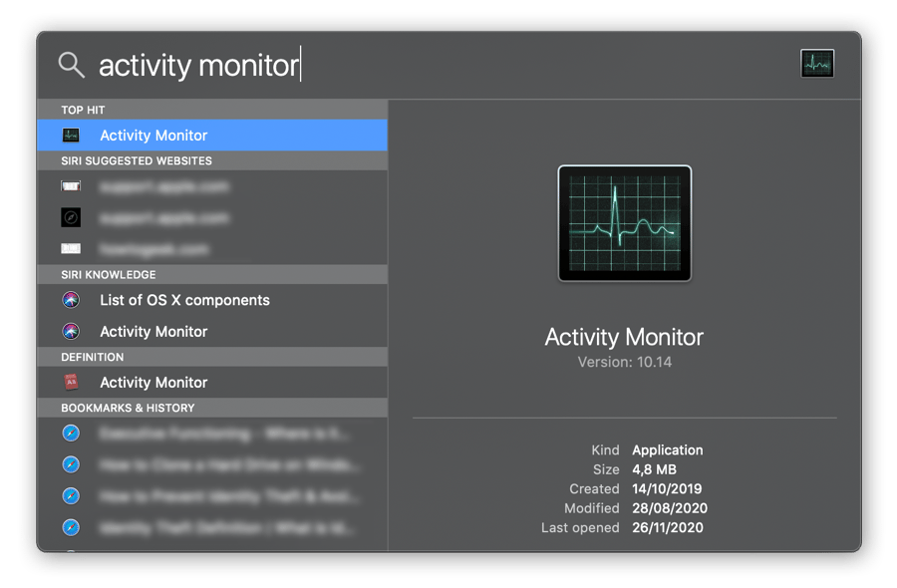This screenshot has height=588, width=897.
Task: Click the Siri icon beside List of OS X components
Action: coord(71,300)
